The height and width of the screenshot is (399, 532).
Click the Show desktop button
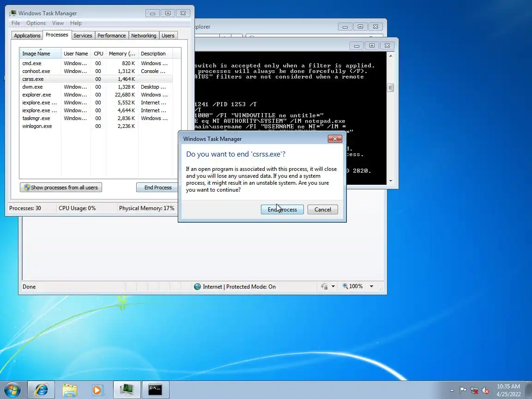pyautogui.click(x=529, y=390)
